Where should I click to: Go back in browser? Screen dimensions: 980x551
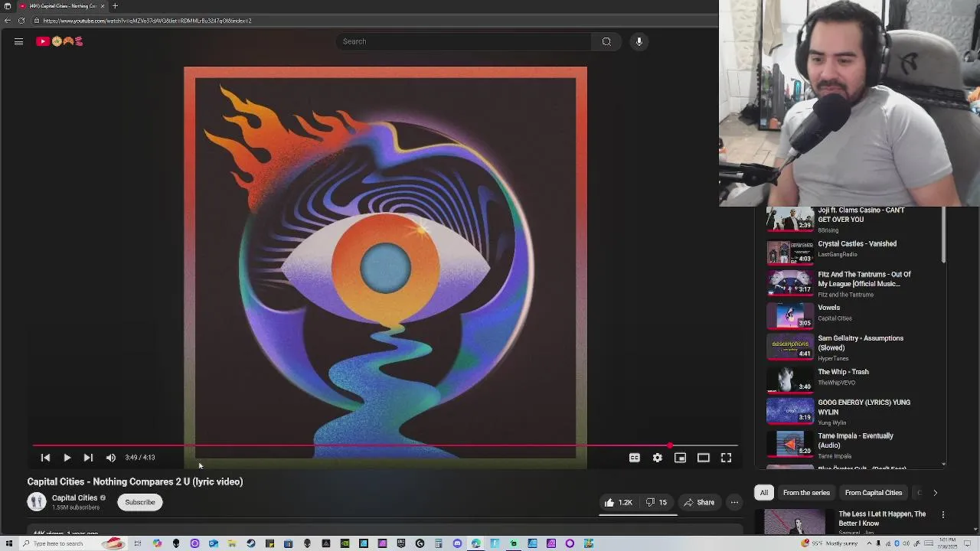click(8, 21)
